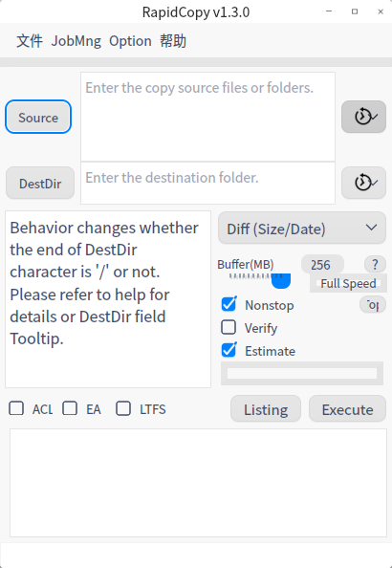392x568 pixels.
Task: Open the Option menu
Action: coord(130,41)
